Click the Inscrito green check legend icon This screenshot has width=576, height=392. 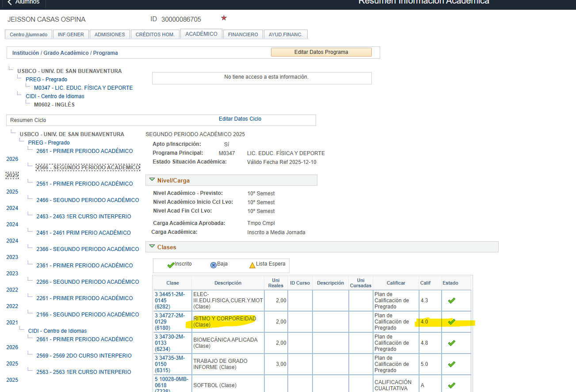[x=171, y=265]
